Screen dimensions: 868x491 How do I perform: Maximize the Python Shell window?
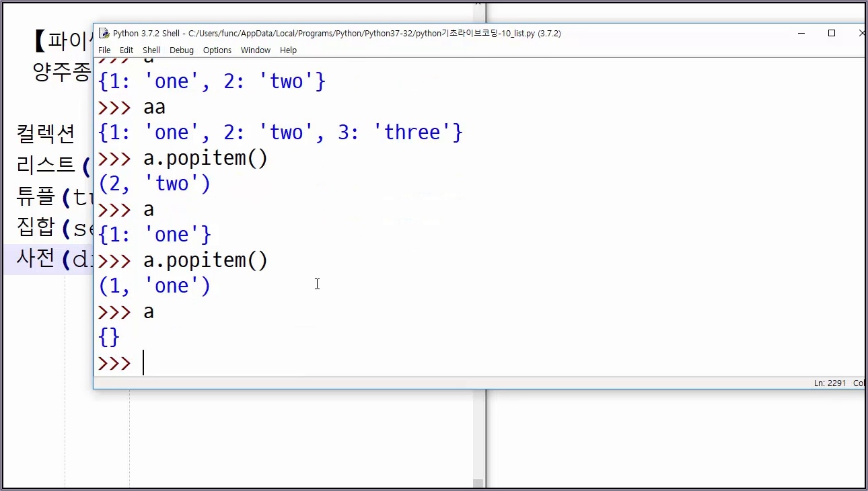[x=832, y=33]
